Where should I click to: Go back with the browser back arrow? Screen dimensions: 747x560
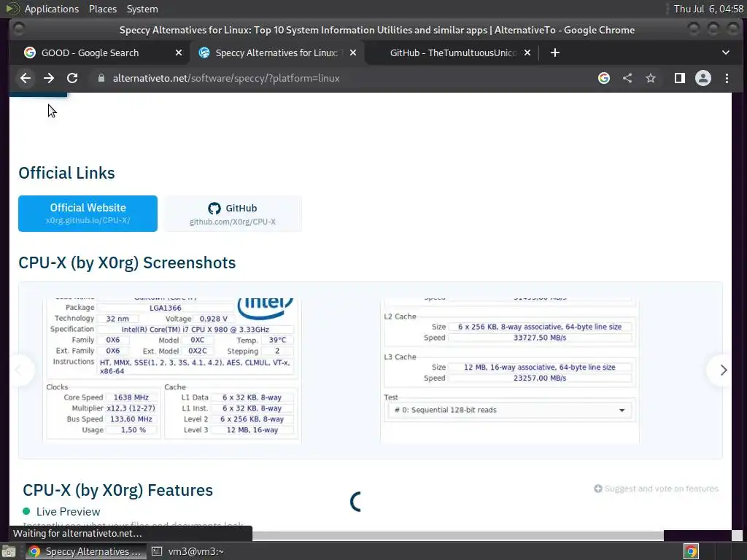click(x=26, y=78)
